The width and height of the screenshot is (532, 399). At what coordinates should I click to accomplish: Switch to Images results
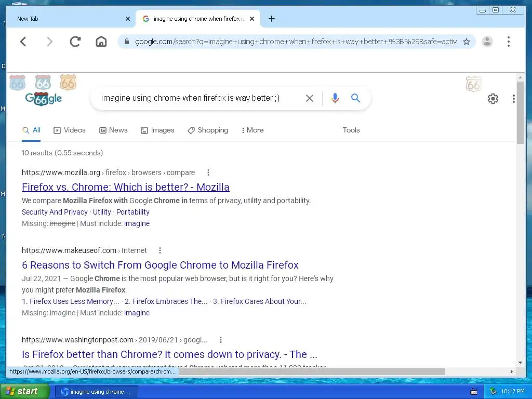pos(157,130)
